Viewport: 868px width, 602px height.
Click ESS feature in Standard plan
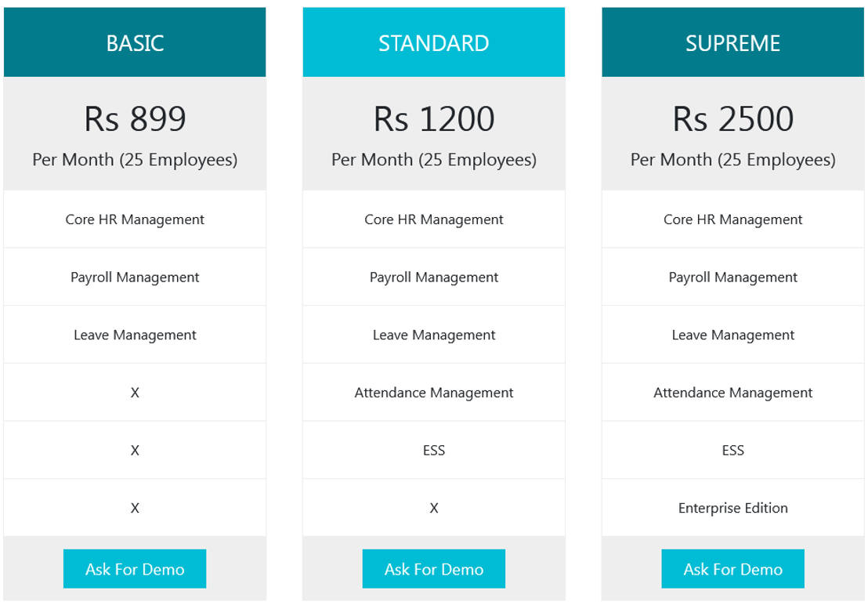(433, 450)
